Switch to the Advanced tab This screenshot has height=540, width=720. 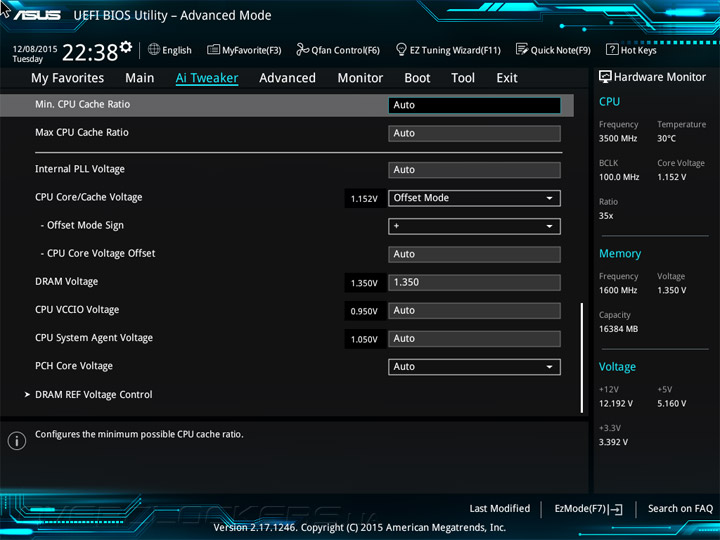[287, 78]
